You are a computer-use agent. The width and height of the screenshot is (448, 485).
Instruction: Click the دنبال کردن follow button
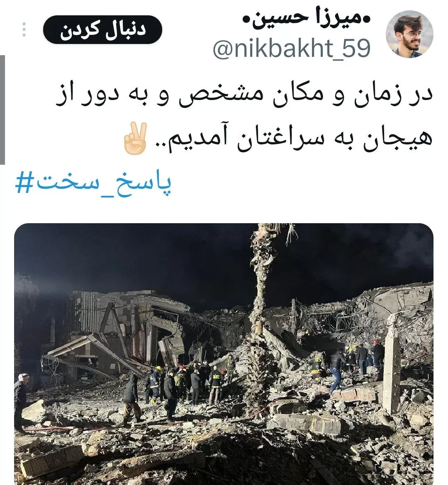tap(102, 30)
